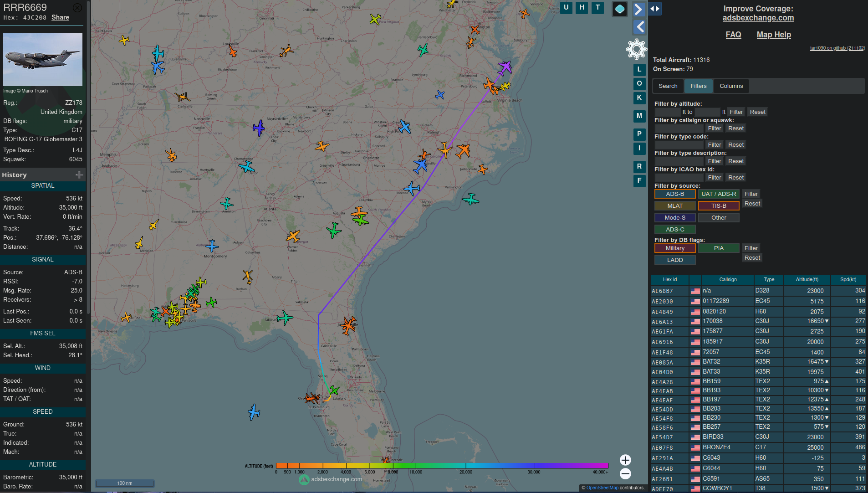Click the C-17 aircraft photo thumbnail

pyautogui.click(x=43, y=59)
